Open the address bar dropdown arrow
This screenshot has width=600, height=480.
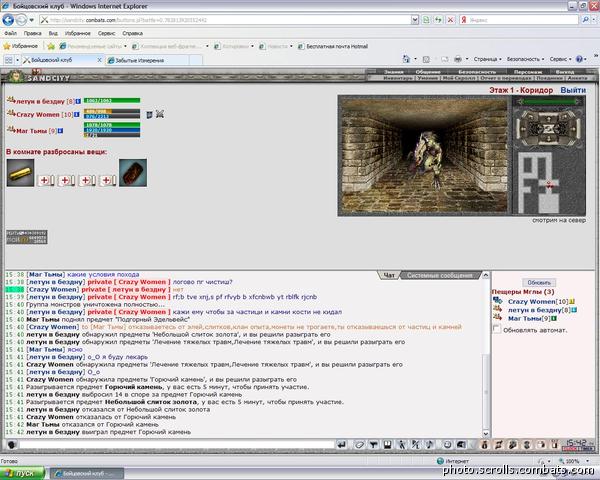pos(415,20)
